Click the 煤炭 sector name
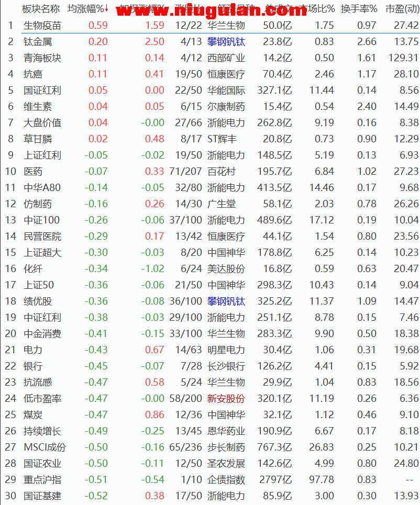 tap(33, 415)
